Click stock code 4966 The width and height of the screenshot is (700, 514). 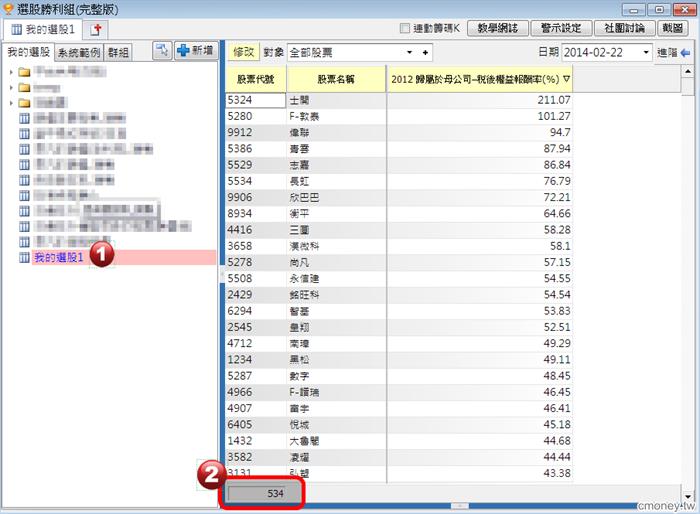coord(240,392)
